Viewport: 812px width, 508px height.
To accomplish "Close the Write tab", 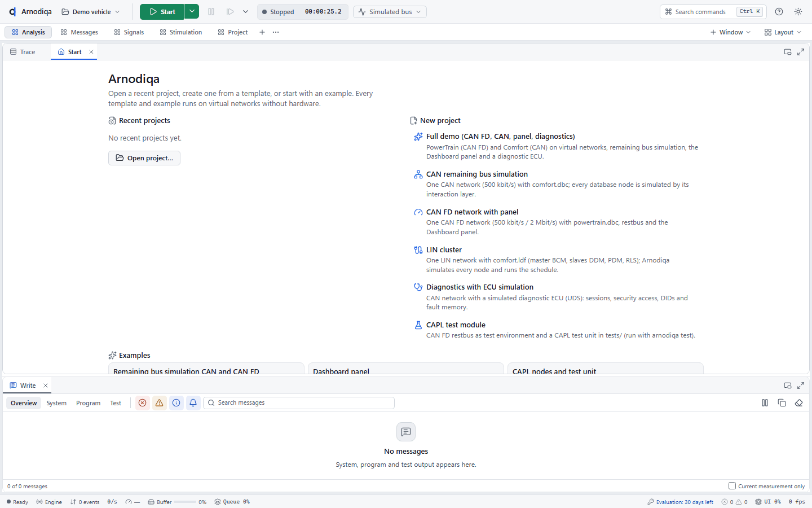I will [46, 386].
